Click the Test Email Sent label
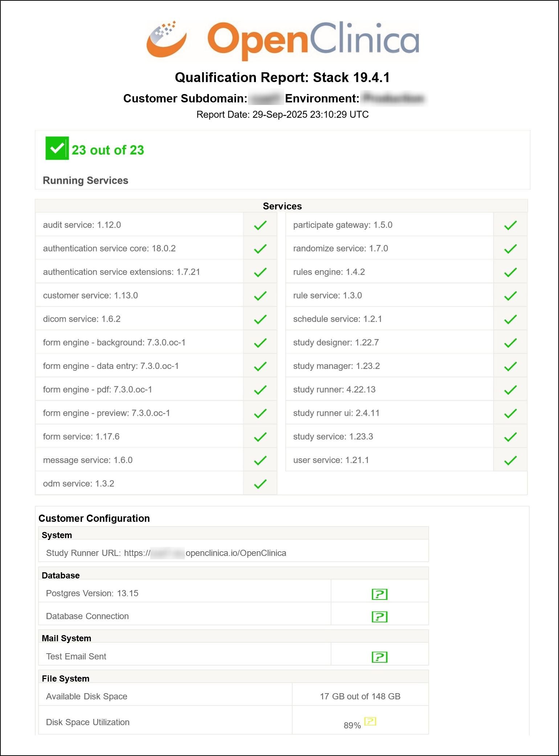Image resolution: width=559 pixels, height=756 pixels. click(76, 657)
